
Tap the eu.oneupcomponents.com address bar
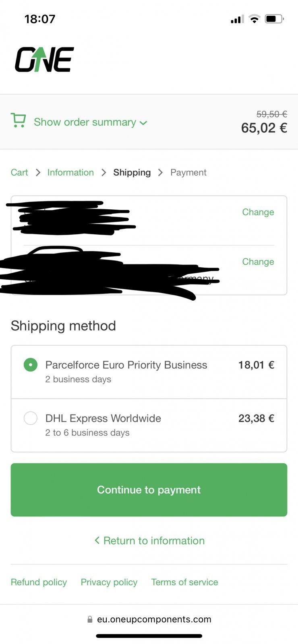click(154, 619)
